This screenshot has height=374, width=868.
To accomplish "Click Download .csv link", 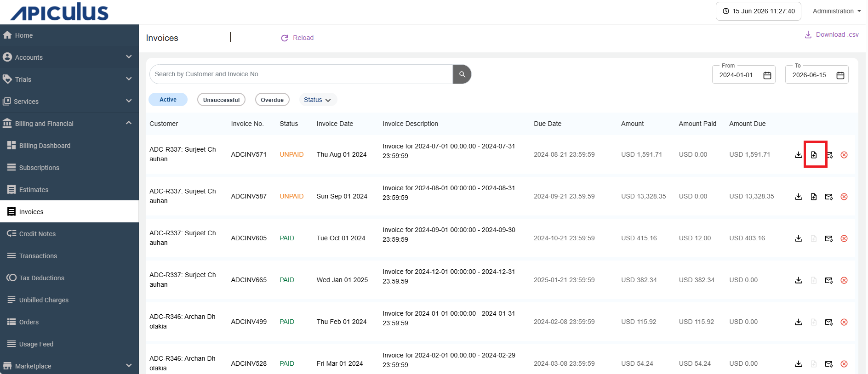I will pyautogui.click(x=832, y=34).
